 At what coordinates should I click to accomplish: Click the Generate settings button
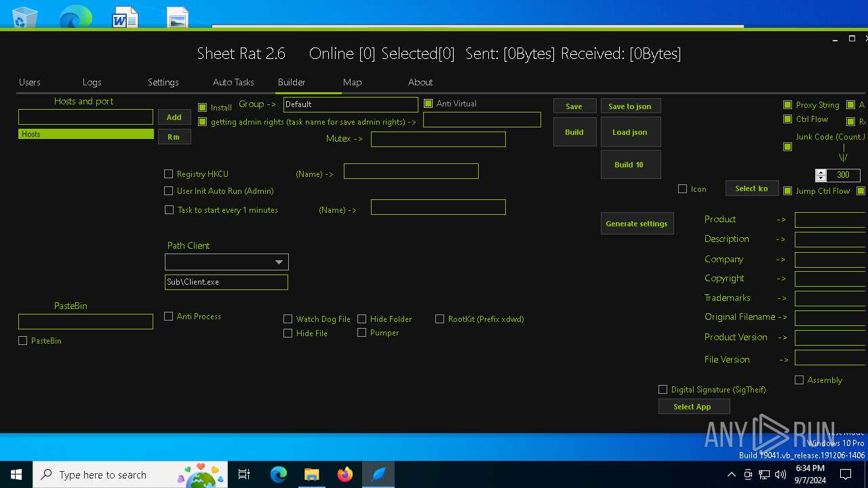pos(637,224)
